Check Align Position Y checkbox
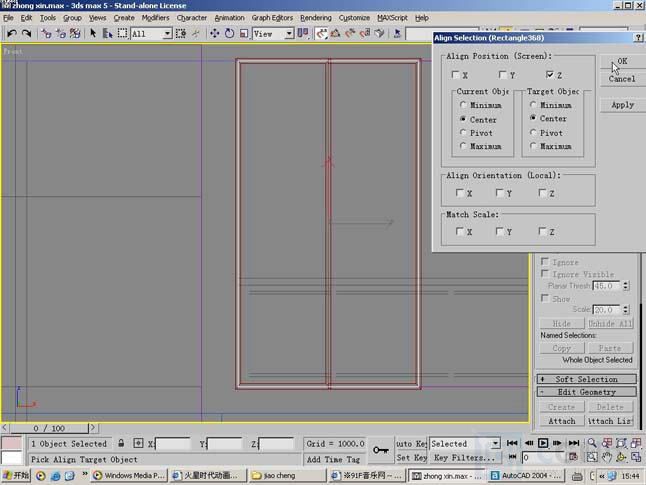Viewport: 646px width, 485px height. (x=503, y=75)
